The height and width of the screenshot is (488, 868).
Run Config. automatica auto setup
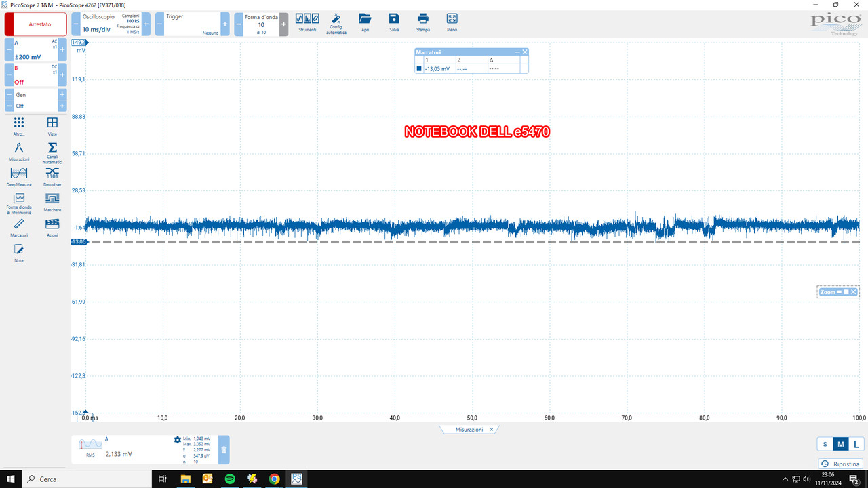pyautogui.click(x=336, y=22)
